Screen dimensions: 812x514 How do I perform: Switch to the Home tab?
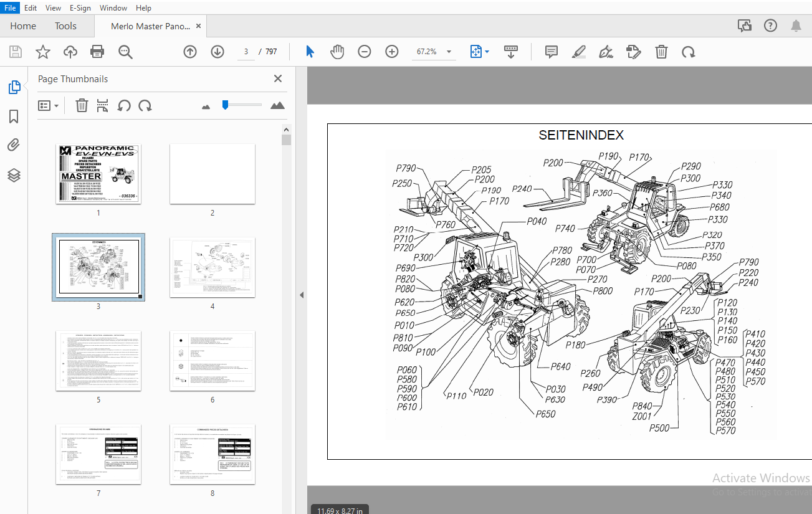coord(23,26)
